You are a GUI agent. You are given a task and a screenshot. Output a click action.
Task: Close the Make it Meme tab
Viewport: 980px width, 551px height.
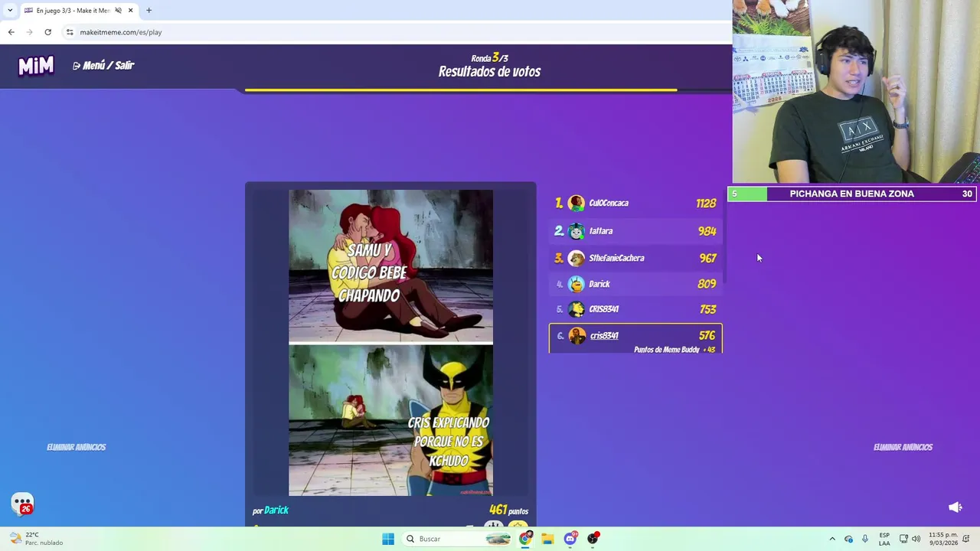pos(130,11)
